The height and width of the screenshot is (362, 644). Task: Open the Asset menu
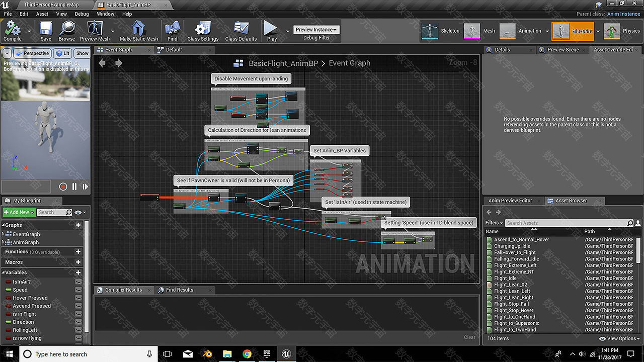pyautogui.click(x=42, y=14)
